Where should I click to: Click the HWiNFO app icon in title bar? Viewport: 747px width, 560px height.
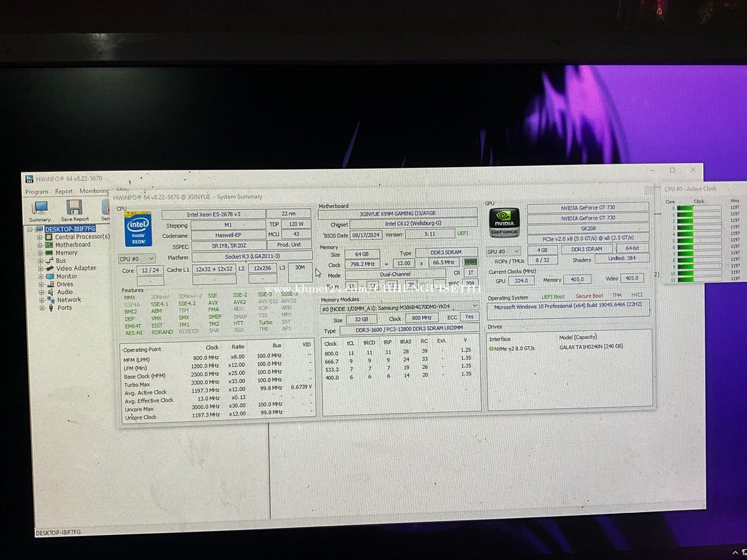pos(29,179)
